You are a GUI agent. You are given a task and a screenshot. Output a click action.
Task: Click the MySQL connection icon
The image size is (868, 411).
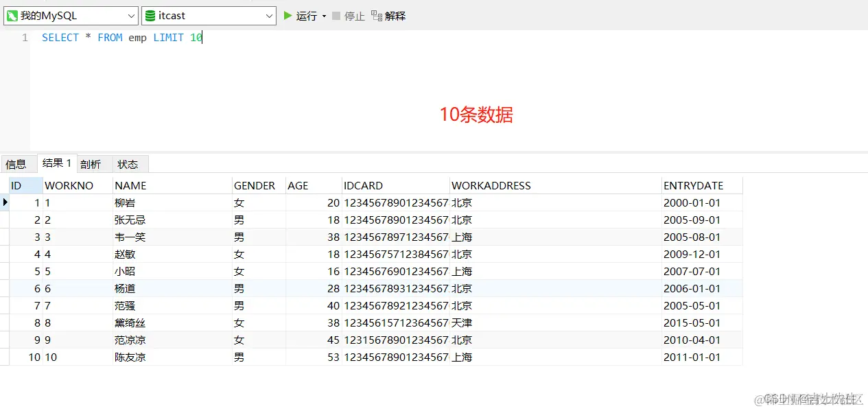[x=12, y=16]
